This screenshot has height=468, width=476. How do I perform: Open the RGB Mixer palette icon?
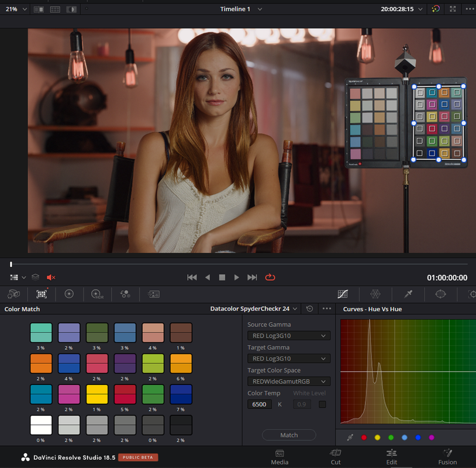click(125, 294)
